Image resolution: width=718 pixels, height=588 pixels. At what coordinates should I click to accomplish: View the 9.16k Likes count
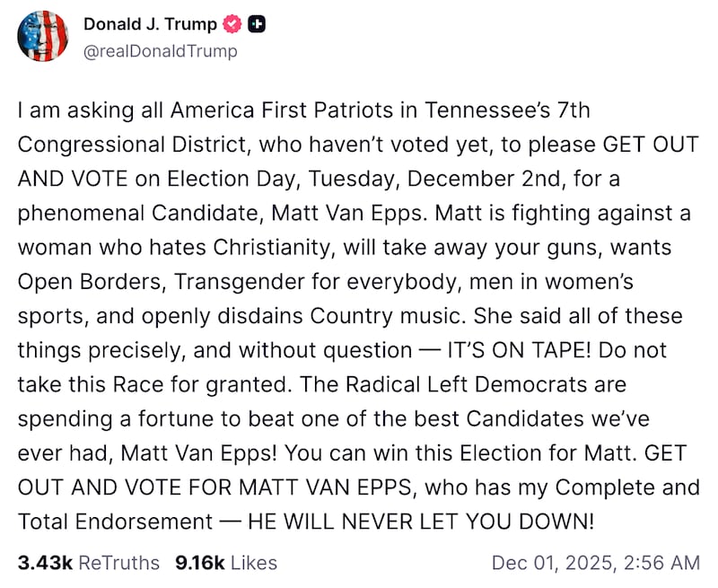point(202,563)
